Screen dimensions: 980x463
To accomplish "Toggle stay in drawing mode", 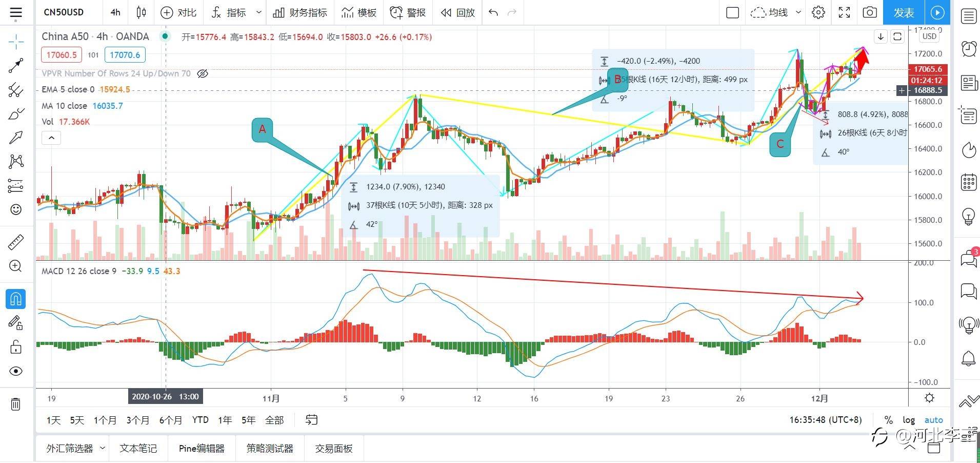I will point(16,322).
